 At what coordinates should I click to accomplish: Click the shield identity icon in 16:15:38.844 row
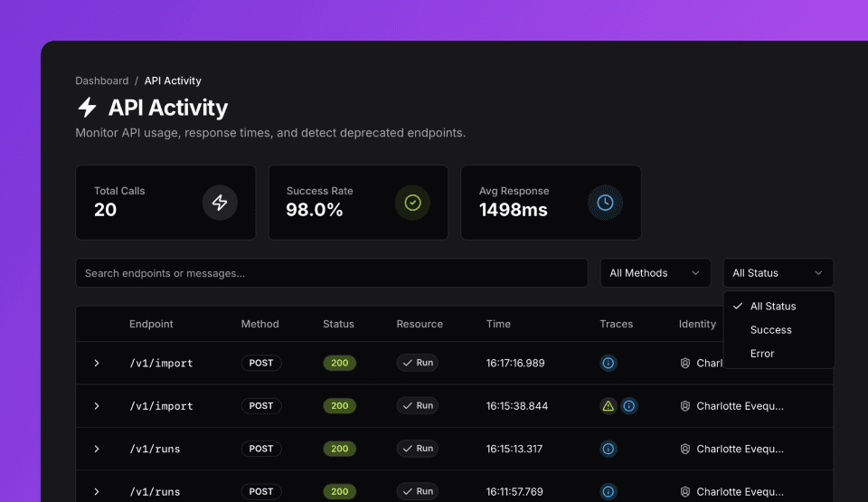pos(685,406)
